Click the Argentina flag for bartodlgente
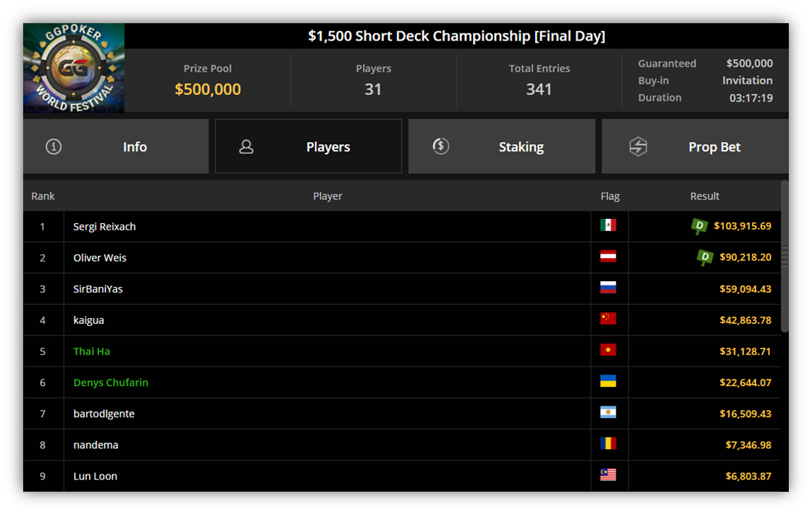This screenshot has height=515, width=812. (608, 413)
